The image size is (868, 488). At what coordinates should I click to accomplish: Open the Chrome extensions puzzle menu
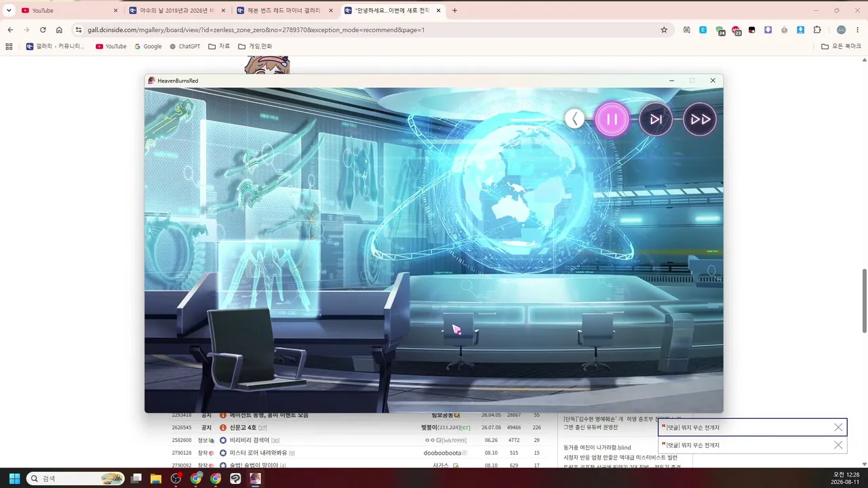point(817,30)
